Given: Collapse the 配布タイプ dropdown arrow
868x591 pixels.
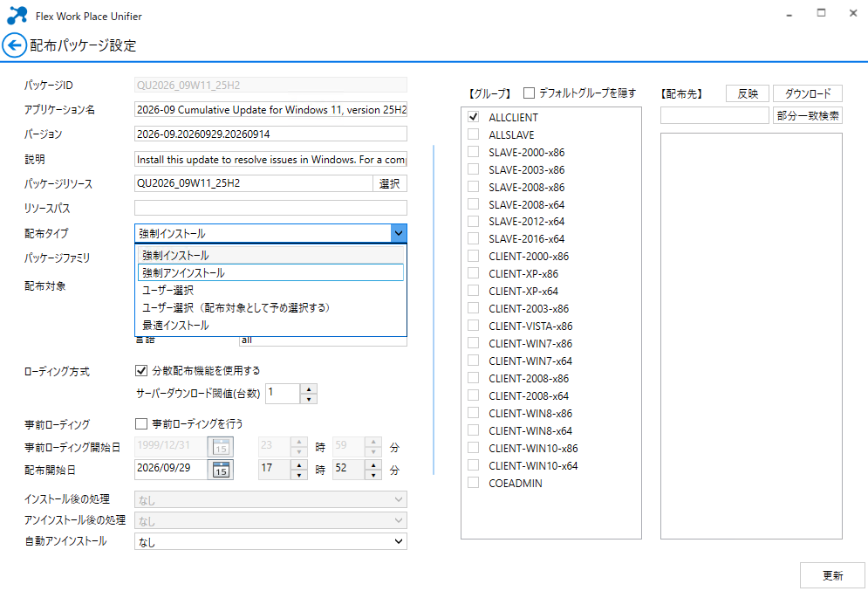Looking at the screenshot, I should tap(399, 233).
